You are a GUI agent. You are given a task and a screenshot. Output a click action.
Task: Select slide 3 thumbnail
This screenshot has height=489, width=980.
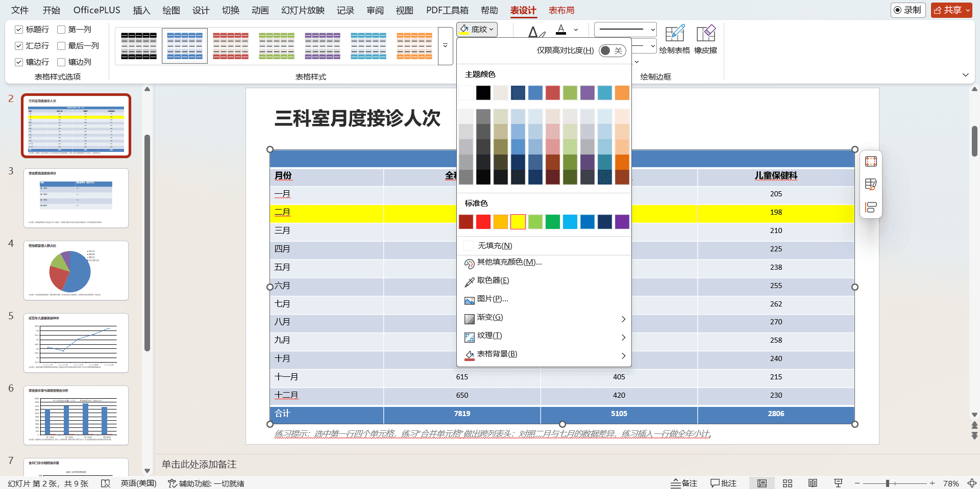(76, 198)
